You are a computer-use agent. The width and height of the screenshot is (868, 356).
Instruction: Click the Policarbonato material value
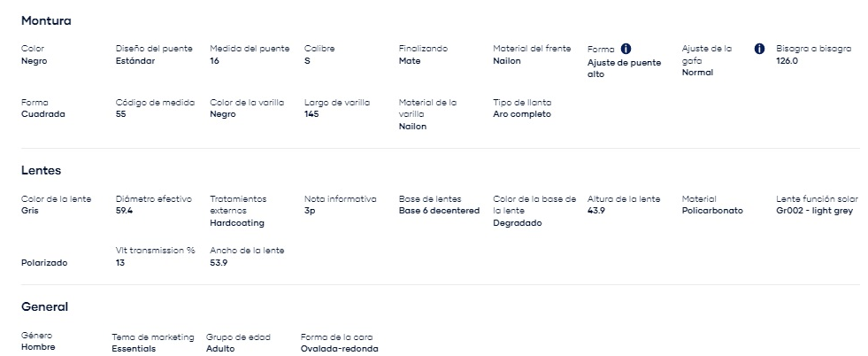pos(712,211)
